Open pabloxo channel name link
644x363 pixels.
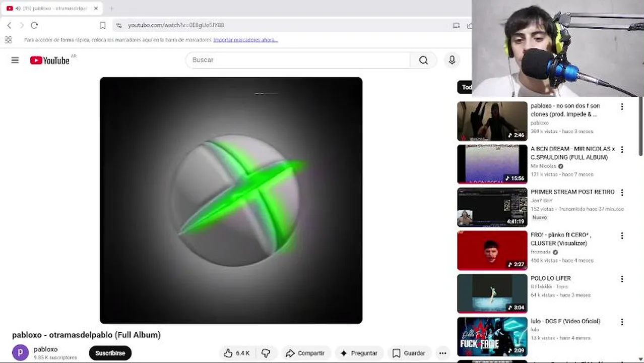[45, 349]
